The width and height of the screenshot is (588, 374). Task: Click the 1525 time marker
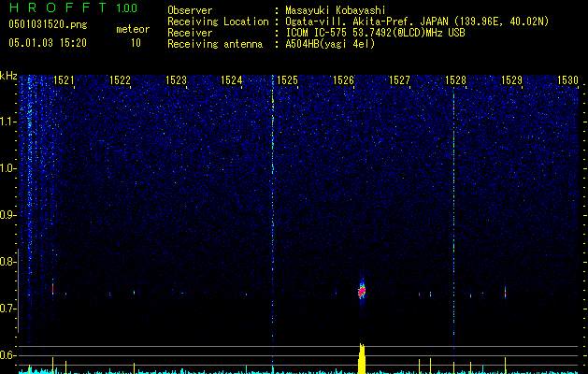click(287, 80)
